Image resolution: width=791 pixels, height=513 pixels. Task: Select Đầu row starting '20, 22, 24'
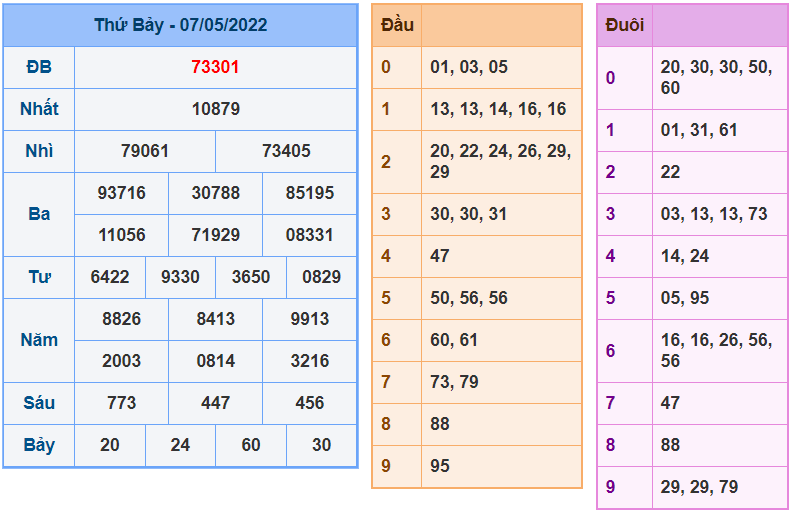tap(500, 161)
